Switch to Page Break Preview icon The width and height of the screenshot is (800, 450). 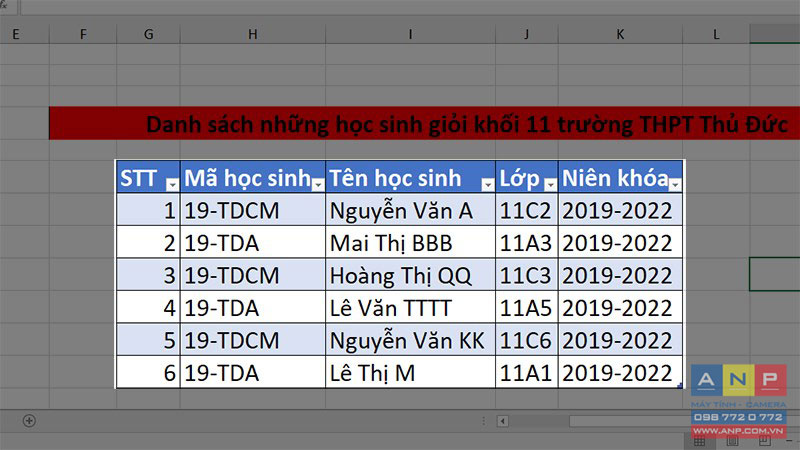(764, 440)
